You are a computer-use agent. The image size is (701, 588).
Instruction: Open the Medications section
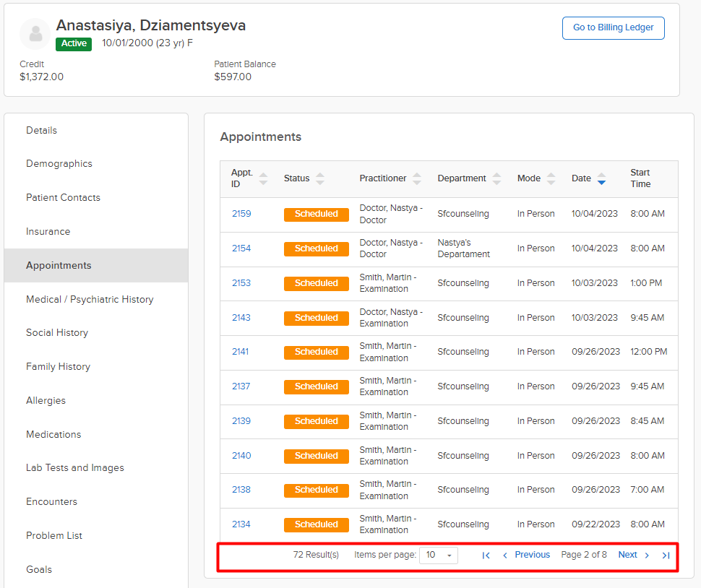[x=53, y=434]
